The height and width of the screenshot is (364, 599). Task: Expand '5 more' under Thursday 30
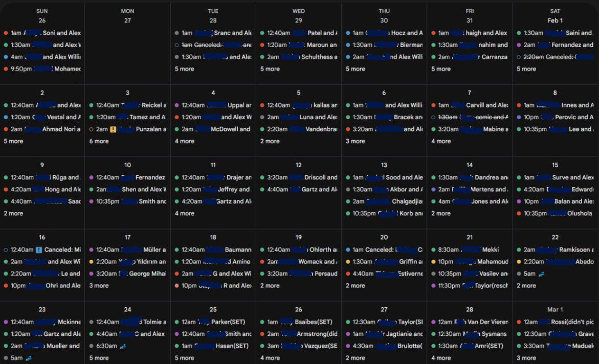pyautogui.click(x=356, y=69)
